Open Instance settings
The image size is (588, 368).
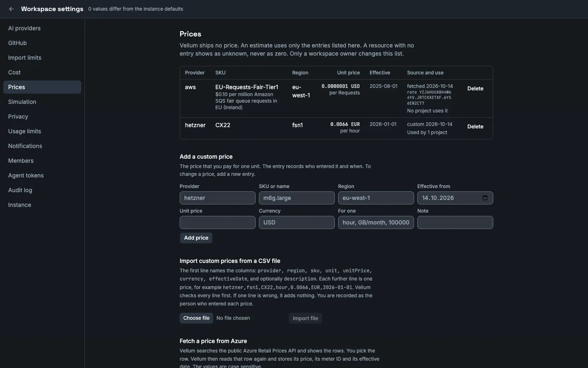[42, 205]
